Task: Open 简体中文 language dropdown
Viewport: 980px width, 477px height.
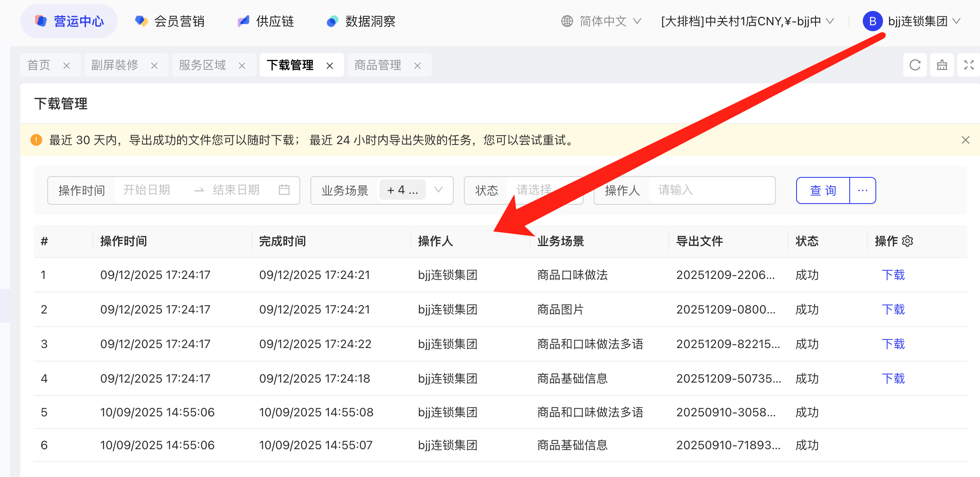Action: pyautogui.click(x=603, y=21)
